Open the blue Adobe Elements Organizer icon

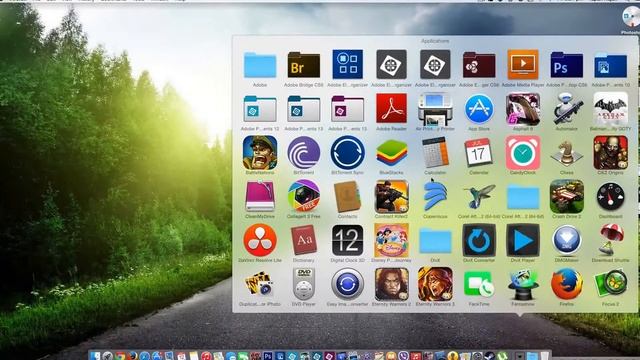[x=347, y=64]
